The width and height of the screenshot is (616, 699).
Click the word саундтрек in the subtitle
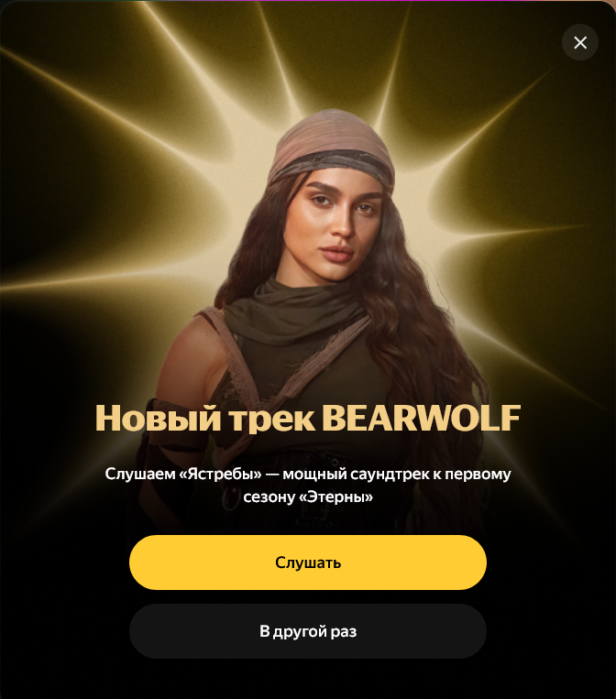(389, 474)
